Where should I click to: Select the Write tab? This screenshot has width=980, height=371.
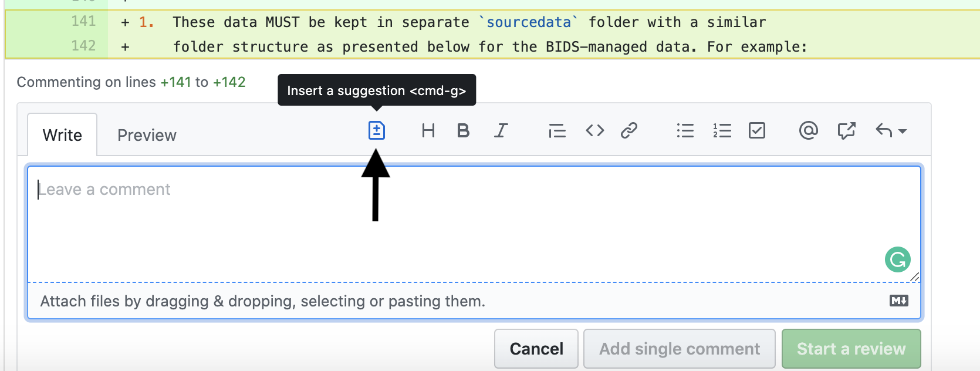tap(62, 134)
